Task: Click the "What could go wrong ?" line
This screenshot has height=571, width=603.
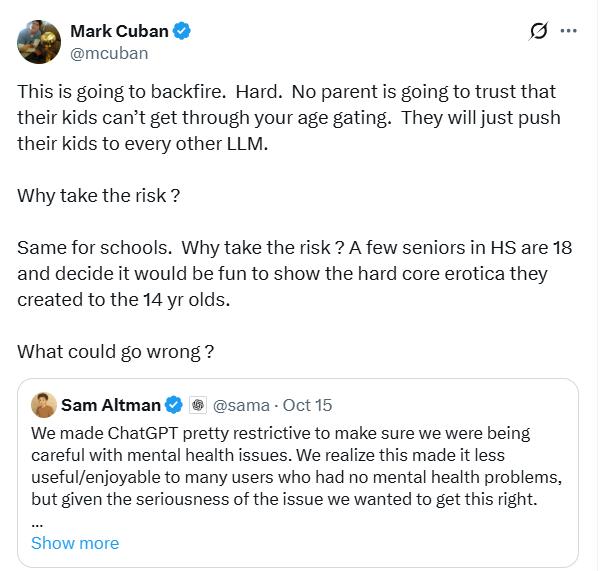Action: pos(116,352)
